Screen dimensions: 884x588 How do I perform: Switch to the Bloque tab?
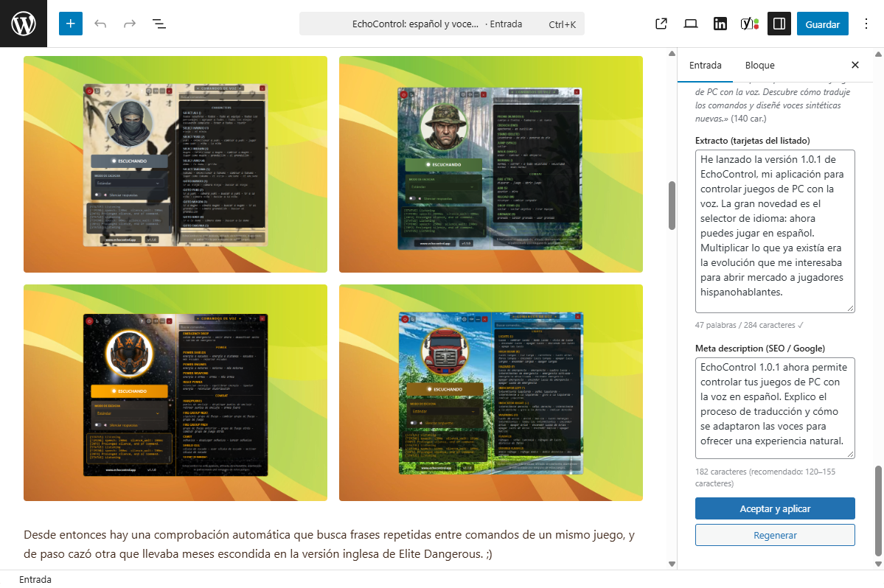tap(759, 65)
